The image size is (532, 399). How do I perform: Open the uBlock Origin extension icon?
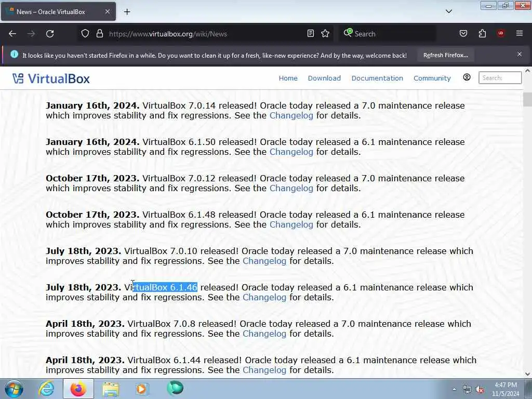click(501, 33)
